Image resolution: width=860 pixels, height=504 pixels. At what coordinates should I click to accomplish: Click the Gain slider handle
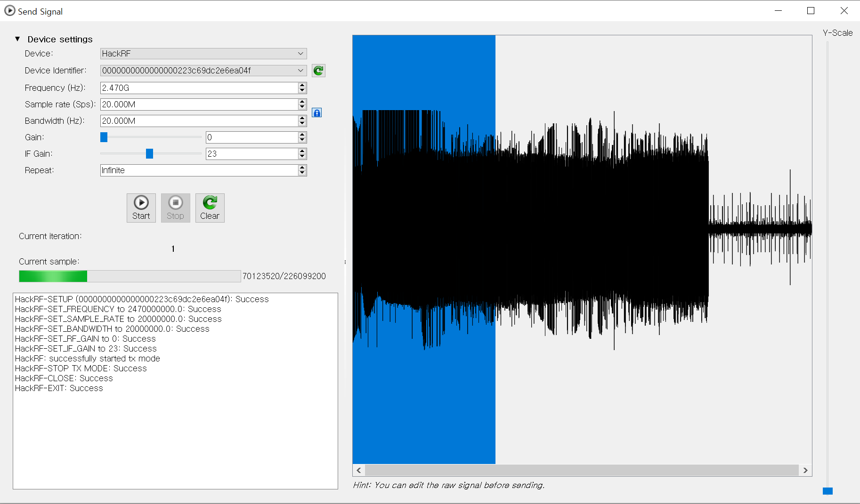point(104,137)
